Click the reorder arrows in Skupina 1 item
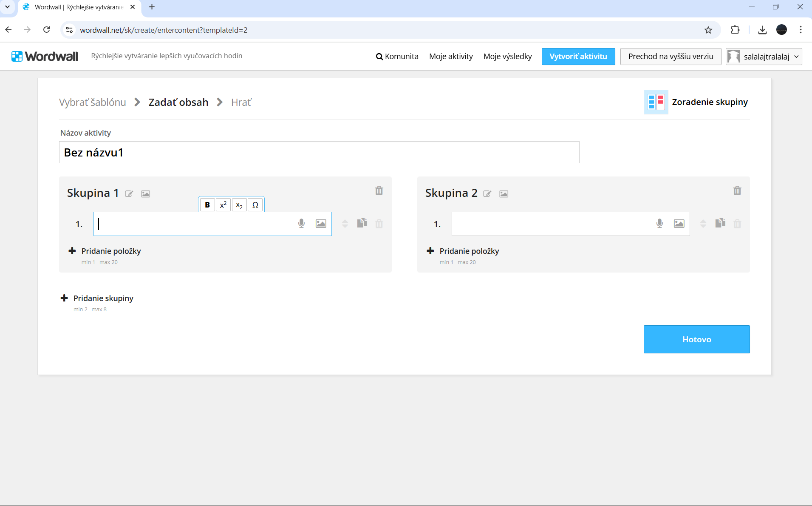The height and width of the screenshot is (506, 812). (345, 224)
